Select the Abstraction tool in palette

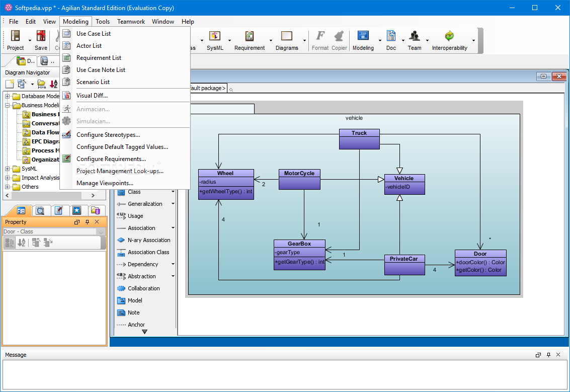(142, 276)
